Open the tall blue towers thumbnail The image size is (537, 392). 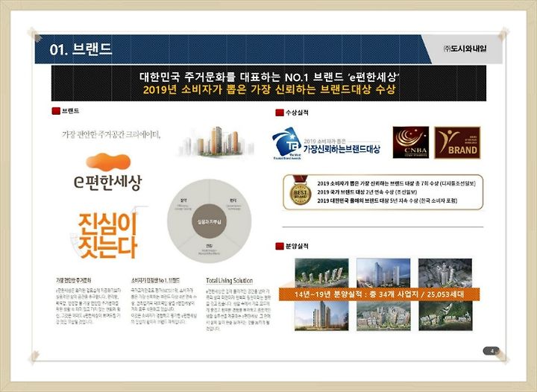point(383,273)
